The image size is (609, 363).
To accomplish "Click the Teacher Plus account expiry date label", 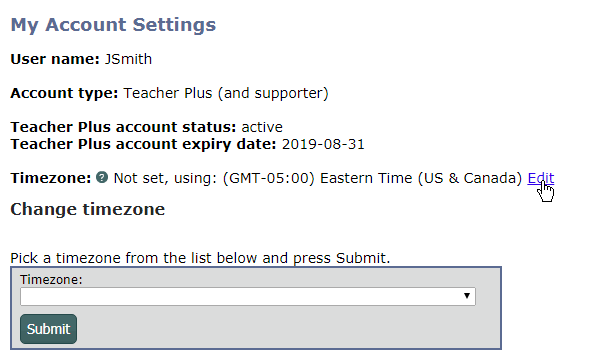I will pyautogui.click(x=143, y=144).
